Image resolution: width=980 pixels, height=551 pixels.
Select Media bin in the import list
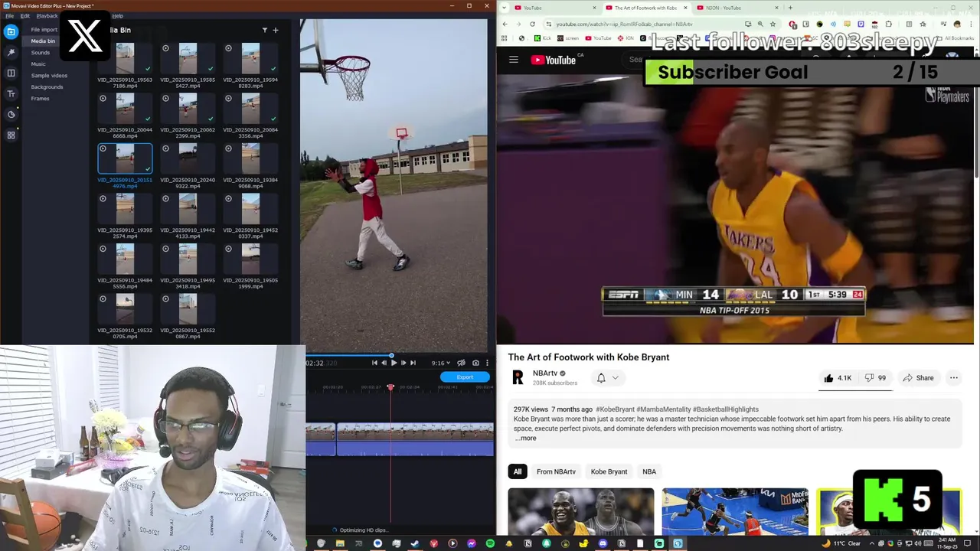pos(43,41)
